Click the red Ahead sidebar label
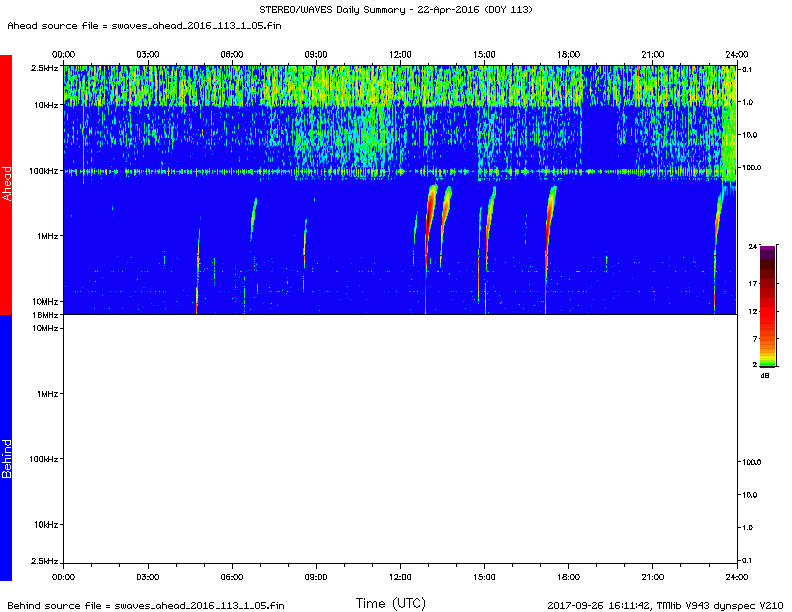 6,184
